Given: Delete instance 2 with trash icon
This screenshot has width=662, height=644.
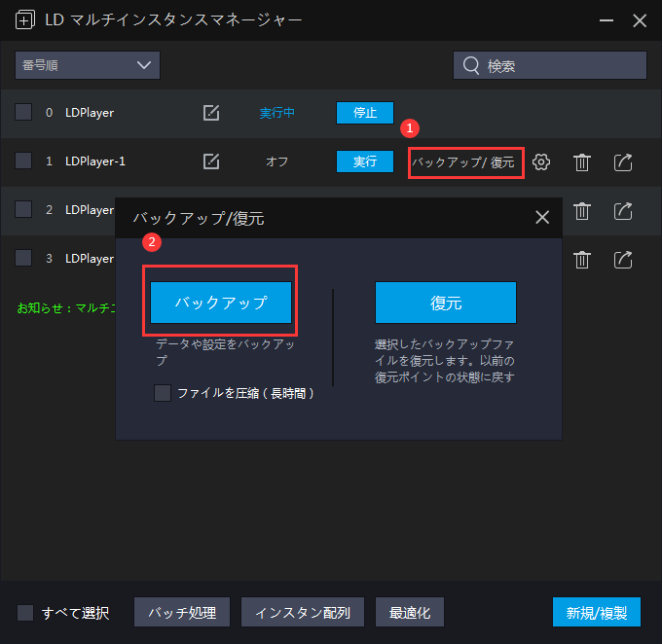Looking at the screenshot, I should point(582,211).
